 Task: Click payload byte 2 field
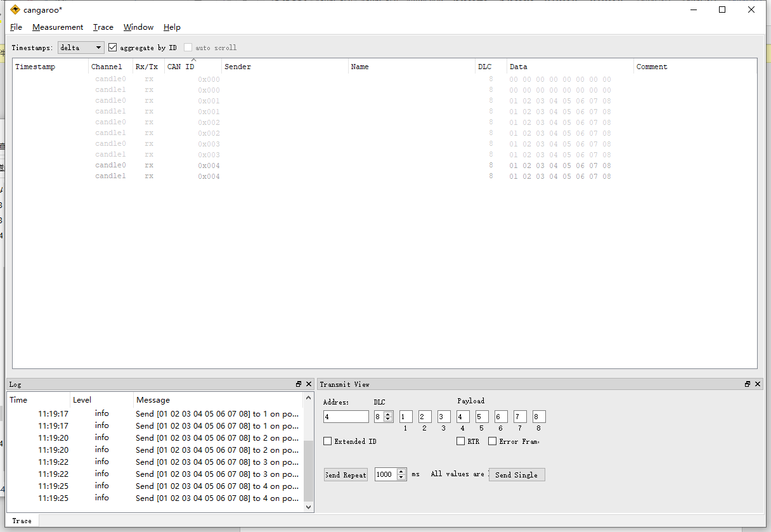[x=425, y=417]
